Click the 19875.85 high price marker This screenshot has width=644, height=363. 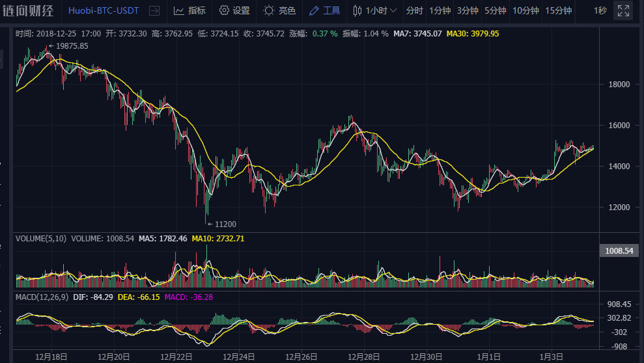[x=68, y=46]
